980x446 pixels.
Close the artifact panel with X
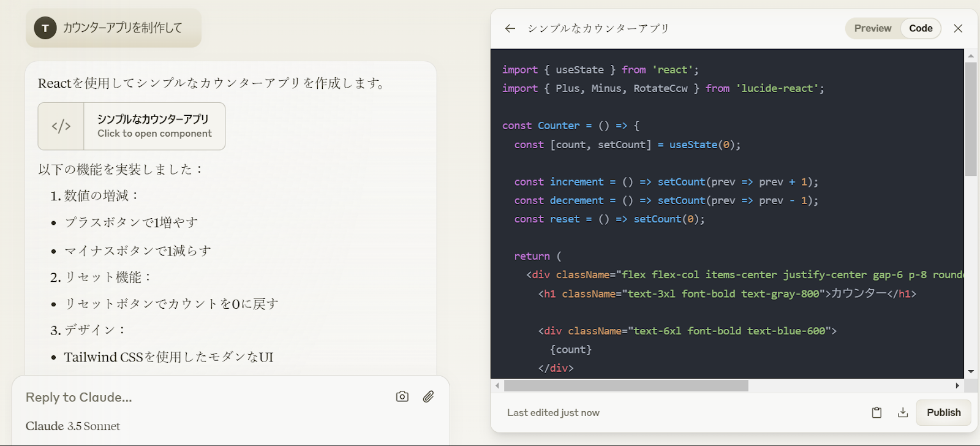(958, 28)
